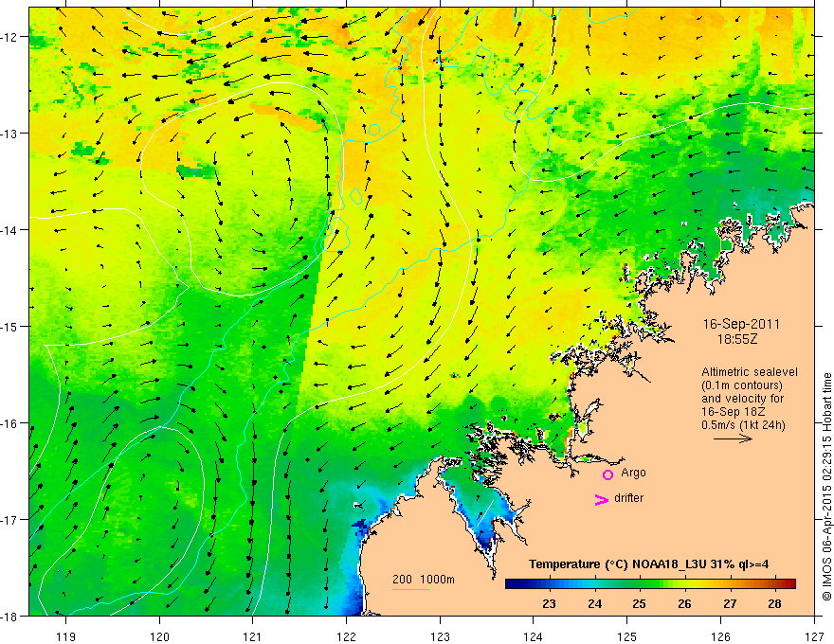This screenshot has width=834, height=644.
Task: Click the cyan 200 1000m depth legend line
Action: (411, 589)
